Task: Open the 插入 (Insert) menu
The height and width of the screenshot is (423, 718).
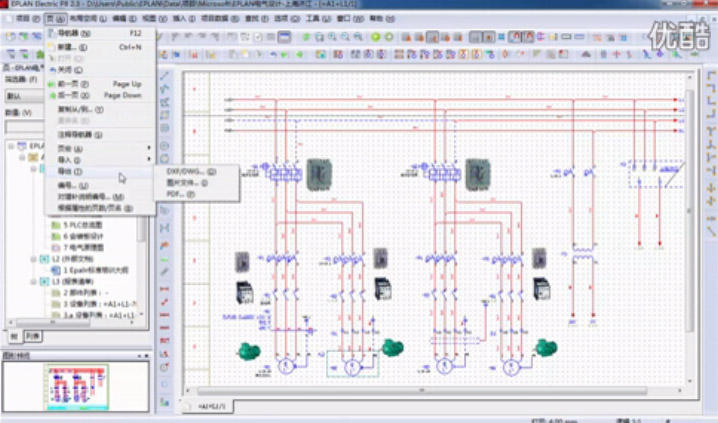Action: click(x=184, y=19)
